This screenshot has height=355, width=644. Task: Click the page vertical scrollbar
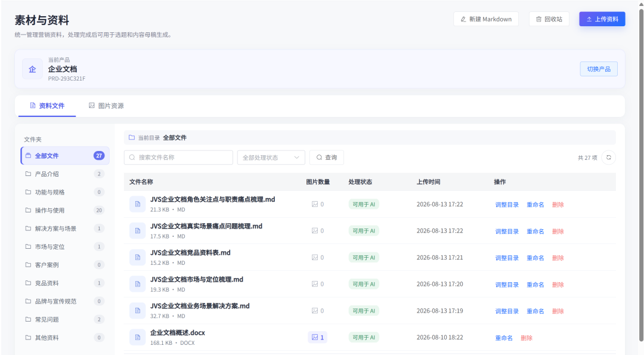(641, 175)
